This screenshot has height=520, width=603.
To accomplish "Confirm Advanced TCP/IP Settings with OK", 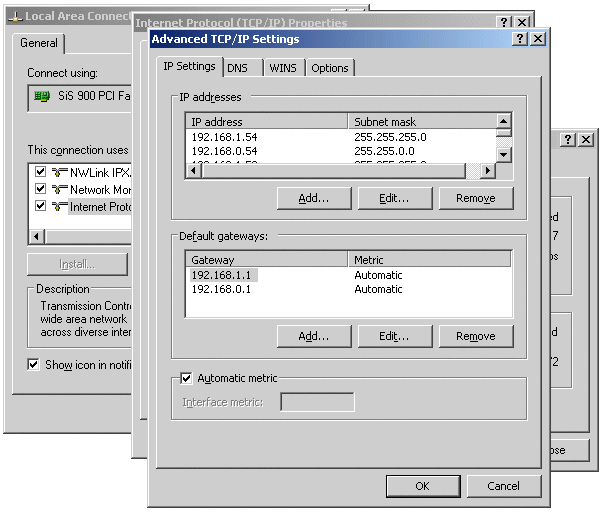I will pos(423,486).
